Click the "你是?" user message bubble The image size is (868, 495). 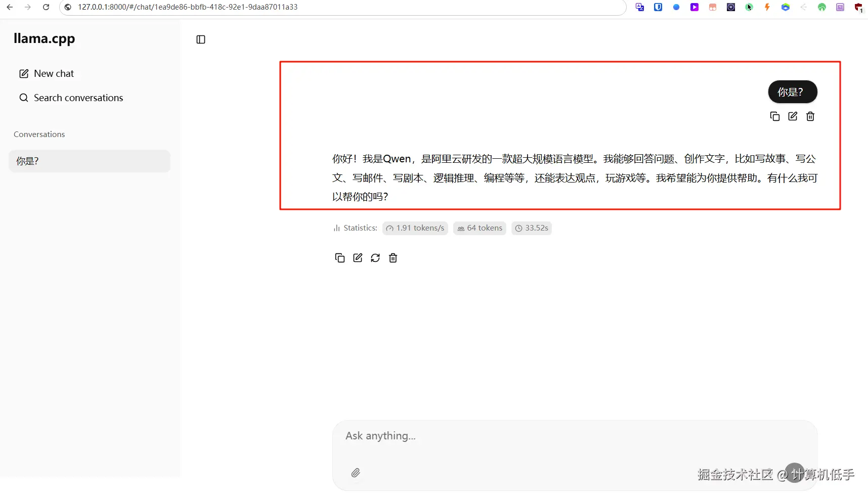pyautogui.click(x=793, y=92)
